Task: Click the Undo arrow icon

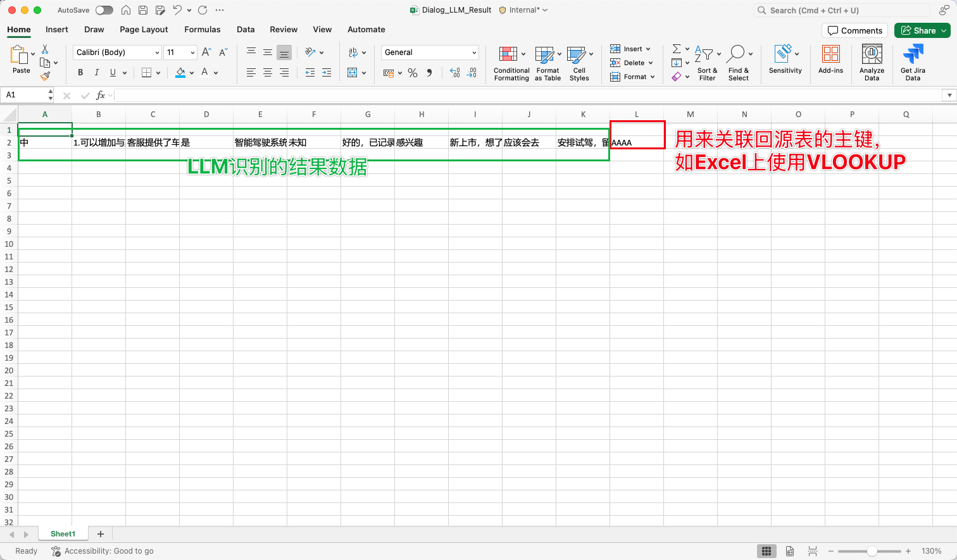Action: pyautogui.click(x=178, y=10)
